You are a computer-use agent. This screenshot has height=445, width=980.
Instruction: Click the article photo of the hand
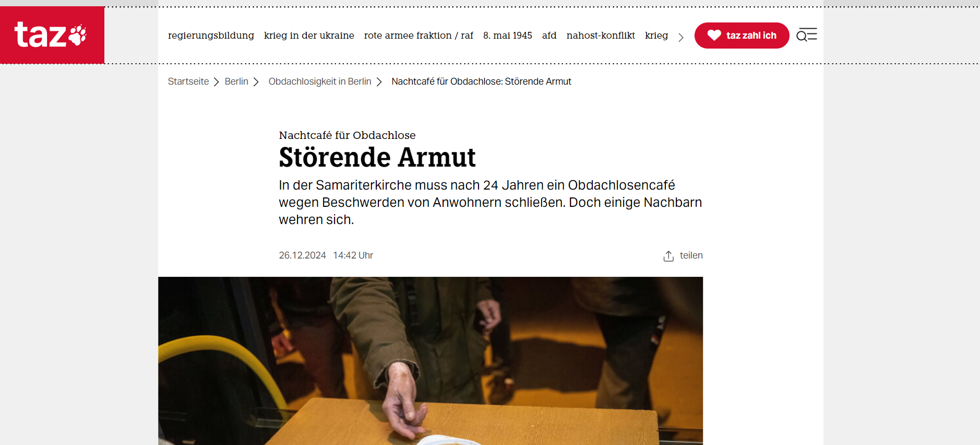tap(431, 361)
